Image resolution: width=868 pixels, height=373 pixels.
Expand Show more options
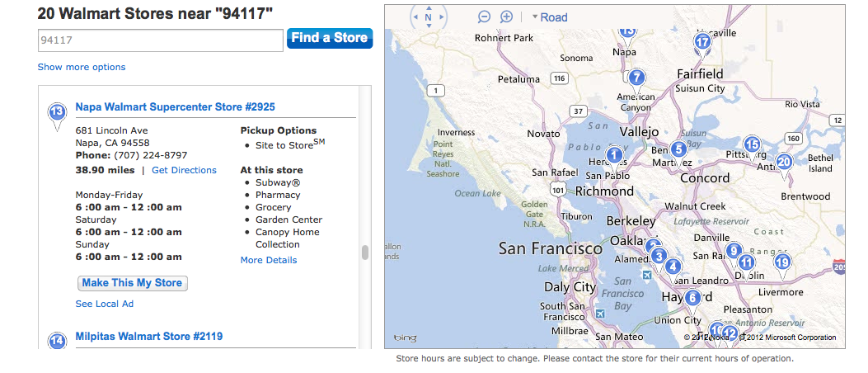pyautogui.click(x=82, y=67)
